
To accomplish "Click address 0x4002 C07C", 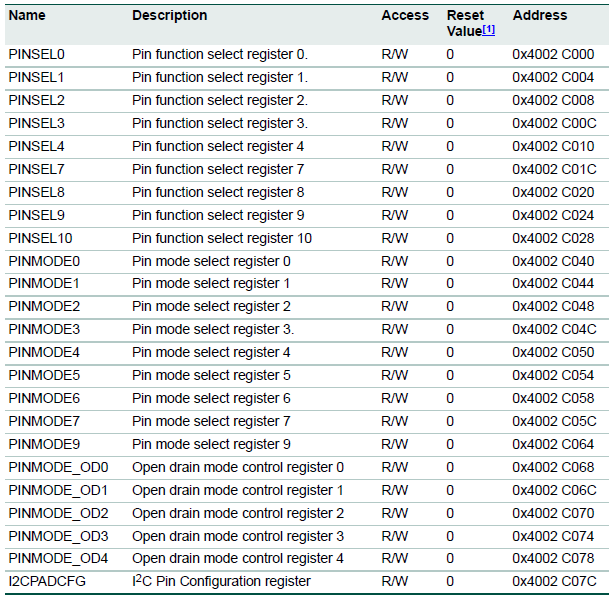I will (553, 582).
